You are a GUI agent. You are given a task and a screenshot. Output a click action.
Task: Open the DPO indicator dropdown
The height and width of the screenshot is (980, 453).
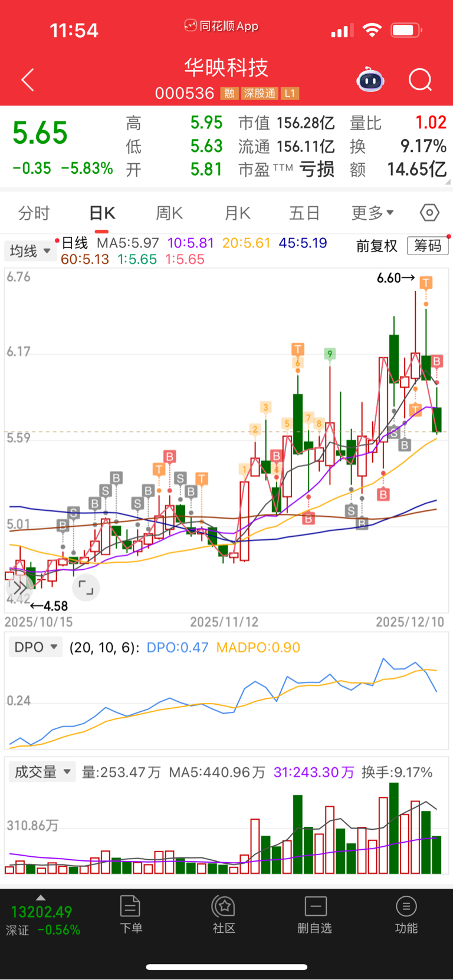pyautogui.click(x=36, y=647)
